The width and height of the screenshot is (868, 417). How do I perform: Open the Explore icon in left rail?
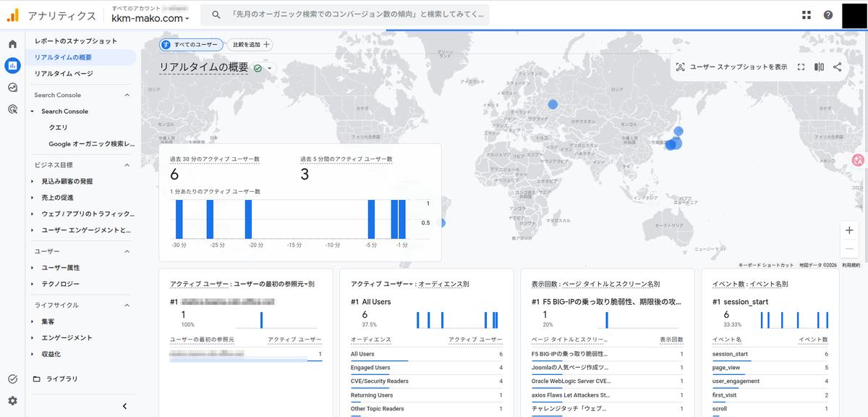pyautogui.click(x=12, y=88)
